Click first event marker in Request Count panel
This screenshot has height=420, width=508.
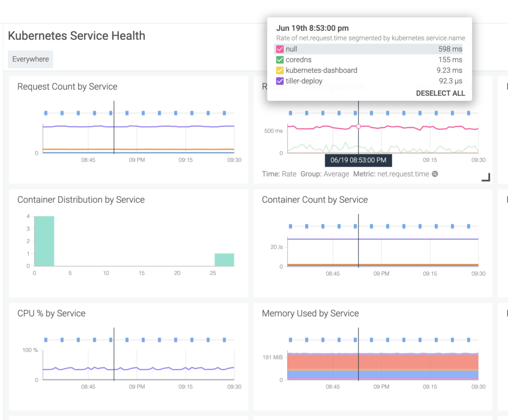(x=46, y=113)
